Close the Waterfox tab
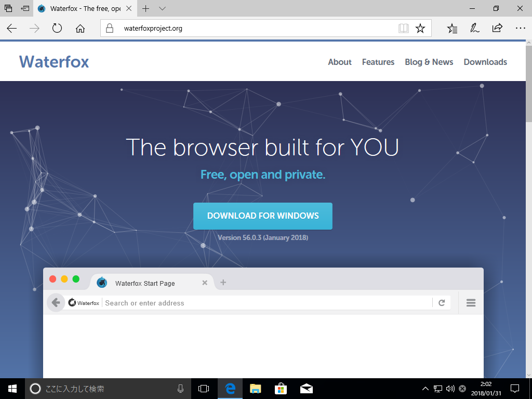This screenshot has width=532, height=399. (129, 8)
